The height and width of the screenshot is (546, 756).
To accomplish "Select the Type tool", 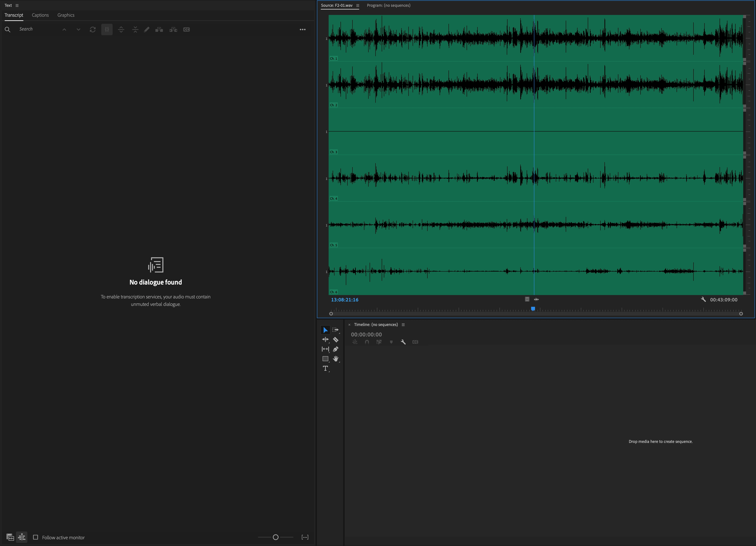I will 325,369.
